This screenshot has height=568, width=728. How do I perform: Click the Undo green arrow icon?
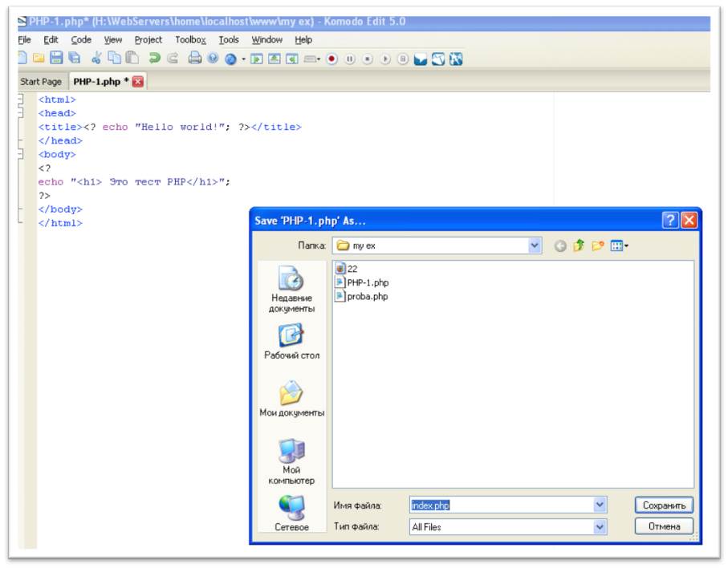click(x=154, y=58)
